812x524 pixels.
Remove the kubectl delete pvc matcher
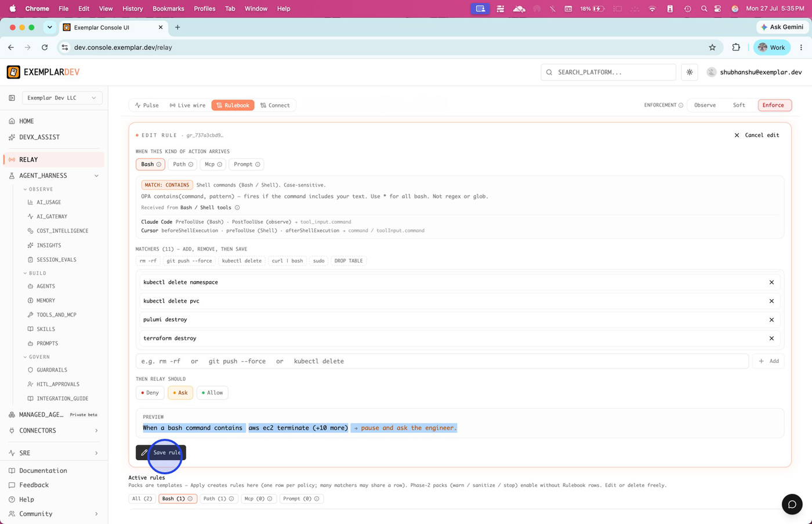(771, 301)
